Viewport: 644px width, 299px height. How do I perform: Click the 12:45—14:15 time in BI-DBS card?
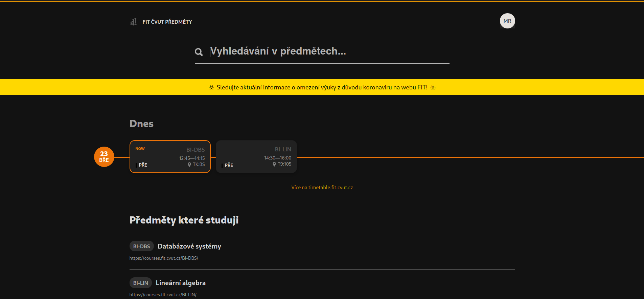coord(192,158)
